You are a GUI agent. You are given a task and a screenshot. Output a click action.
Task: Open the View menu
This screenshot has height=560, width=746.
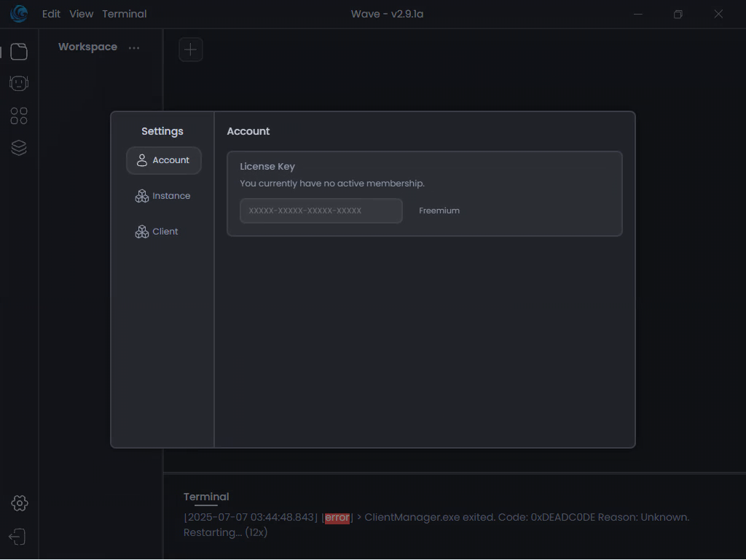click(82, 14)
